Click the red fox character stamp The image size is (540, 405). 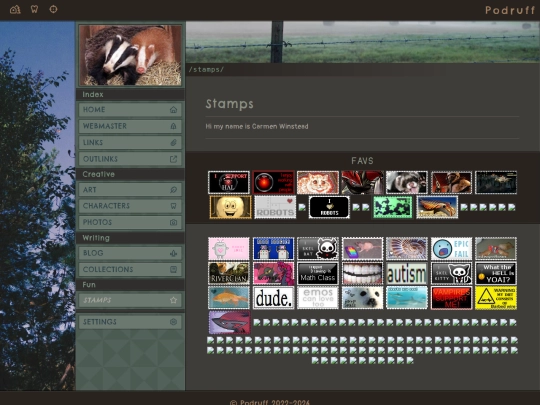229,322
